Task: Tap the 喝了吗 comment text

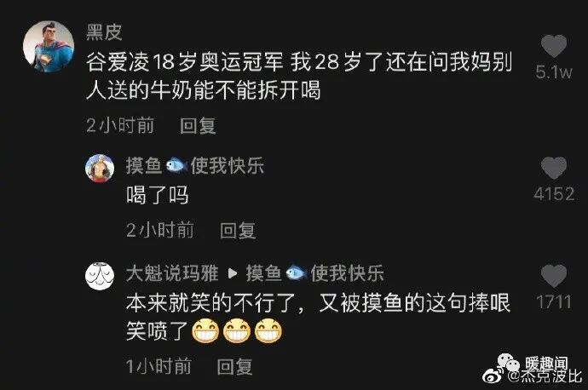Action: (157, 195)
